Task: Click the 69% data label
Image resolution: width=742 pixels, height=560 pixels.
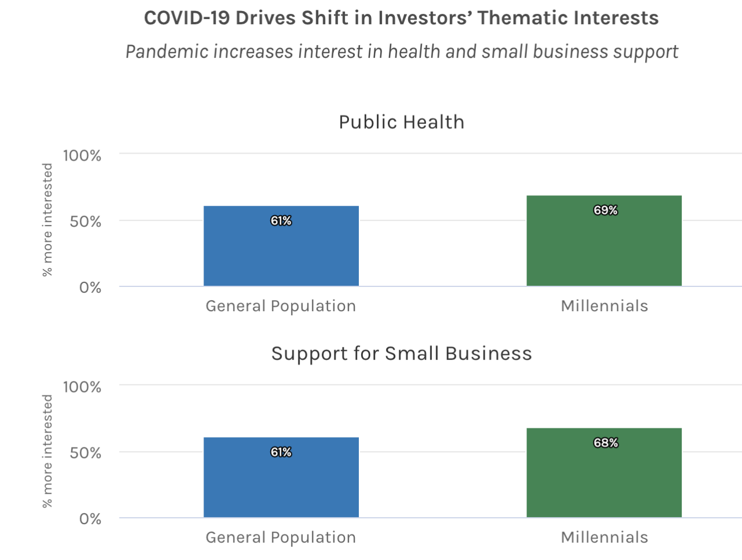Action: pos(605,210)
